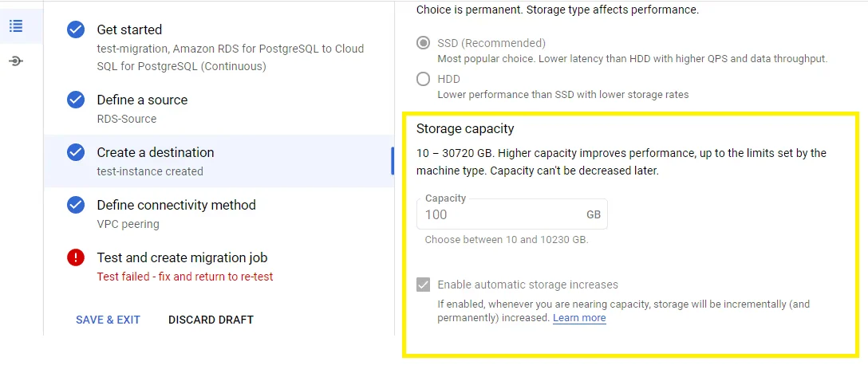
Task: Click the checkmark icon beside Create a destination
Action: (76, 153)
